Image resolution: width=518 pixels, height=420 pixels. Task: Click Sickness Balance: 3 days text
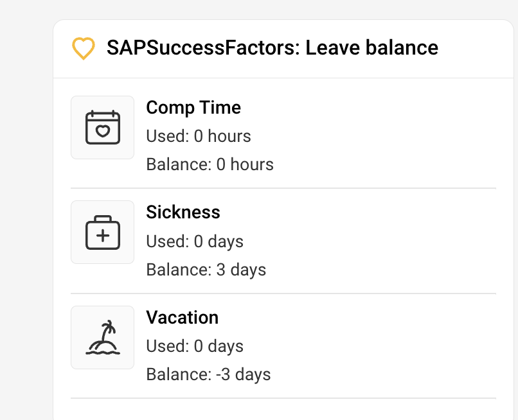(206, 270)
